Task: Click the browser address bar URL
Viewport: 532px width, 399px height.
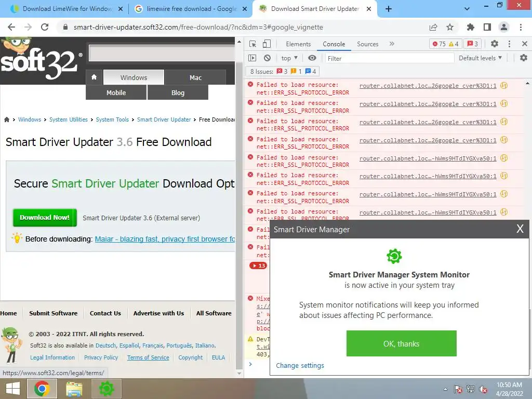Action: (x=198, y=27)
